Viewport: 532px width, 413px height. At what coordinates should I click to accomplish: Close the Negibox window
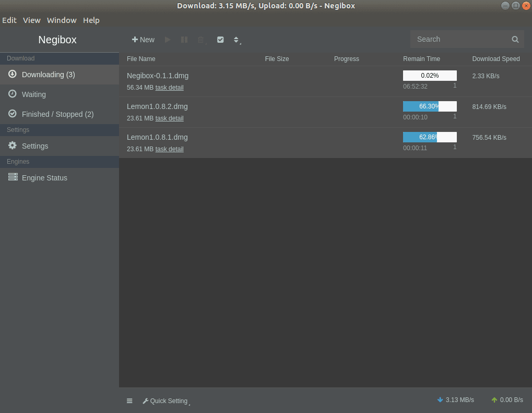pyautogui.click(x=526, y=6)
